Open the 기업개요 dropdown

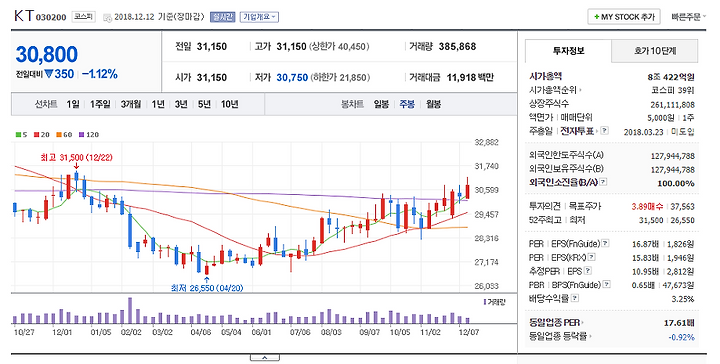pyautogui.click(x=259, y=17)
